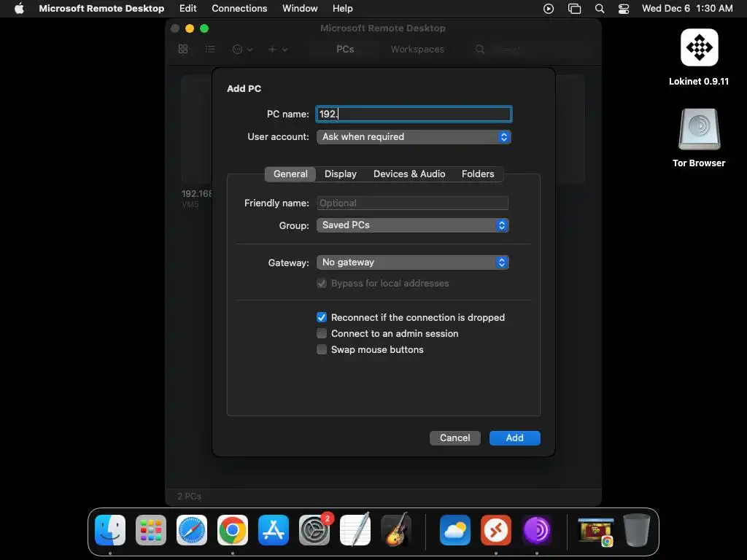Click the screen mirroring menu bar icon
Screen dimensions: 747x560
pos(575,9)
